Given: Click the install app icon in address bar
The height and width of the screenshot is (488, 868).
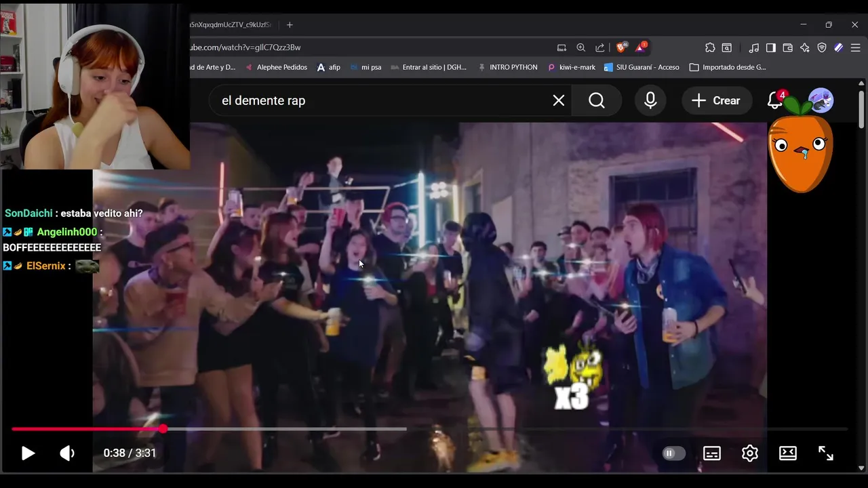Looking at the screenshot, I should pos(561,47).
